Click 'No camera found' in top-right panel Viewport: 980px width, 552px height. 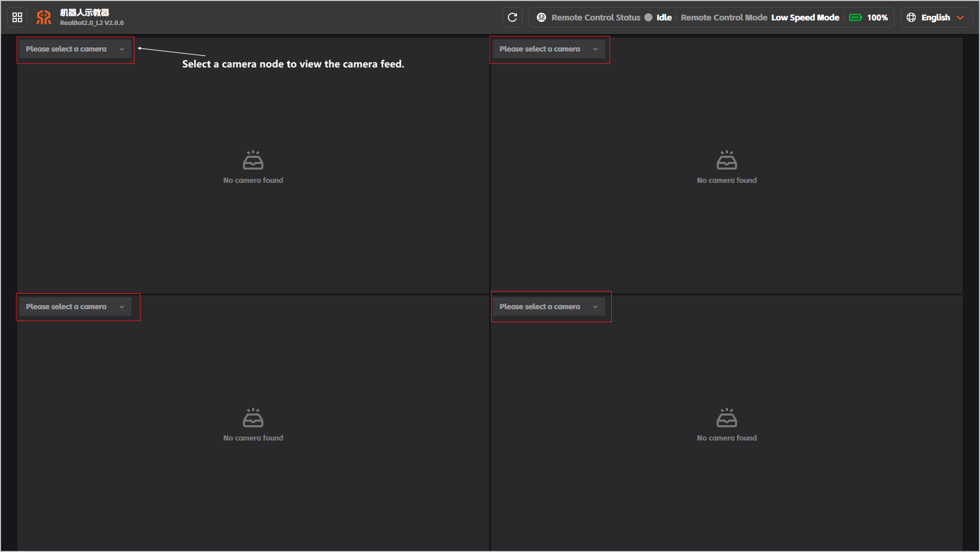[727, 180]
